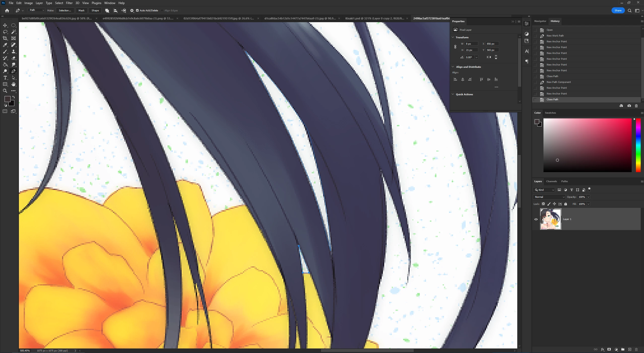644x353 pixels.
Task: Click the Selection... button
Action: click(65, 11)
